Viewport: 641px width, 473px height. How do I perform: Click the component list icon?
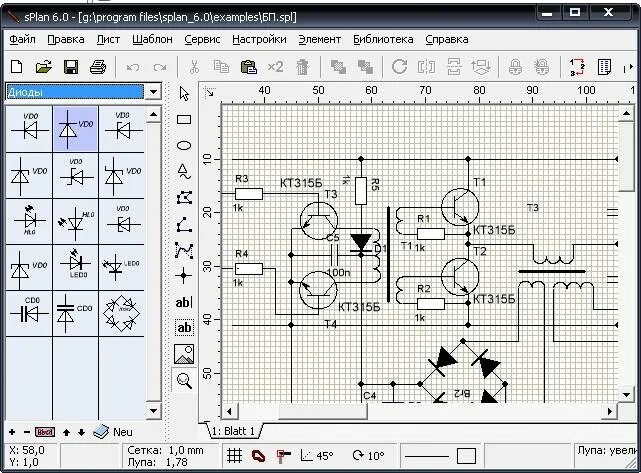click(x=604, y=67)
